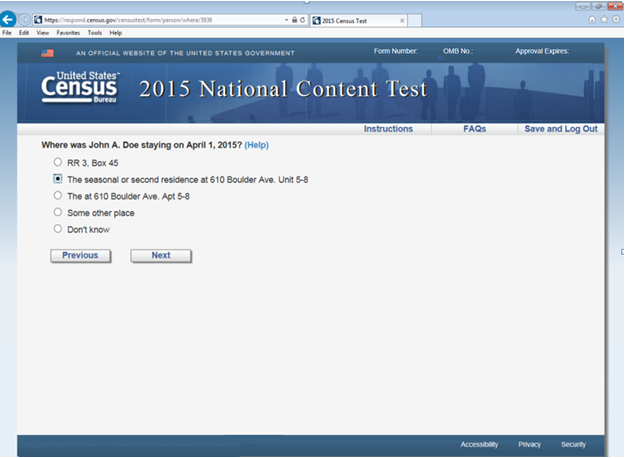Click the site favicon in address bar
Image resolution: width=626 pixels, height=458 pixels.
(38, 20)
